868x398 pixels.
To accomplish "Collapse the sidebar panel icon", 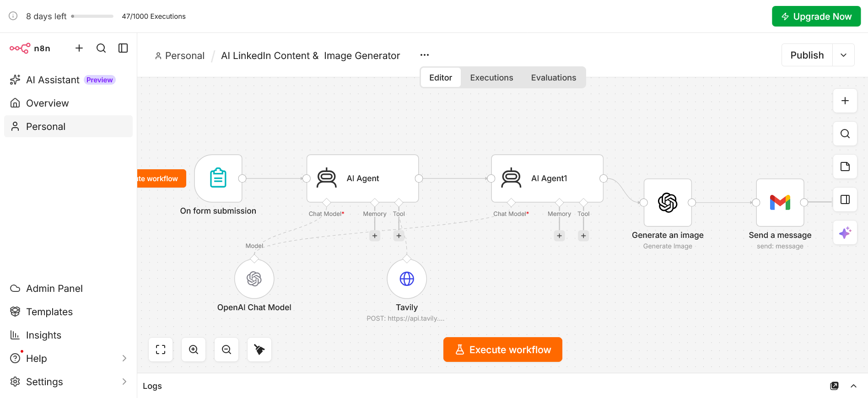I will point(123,48).
